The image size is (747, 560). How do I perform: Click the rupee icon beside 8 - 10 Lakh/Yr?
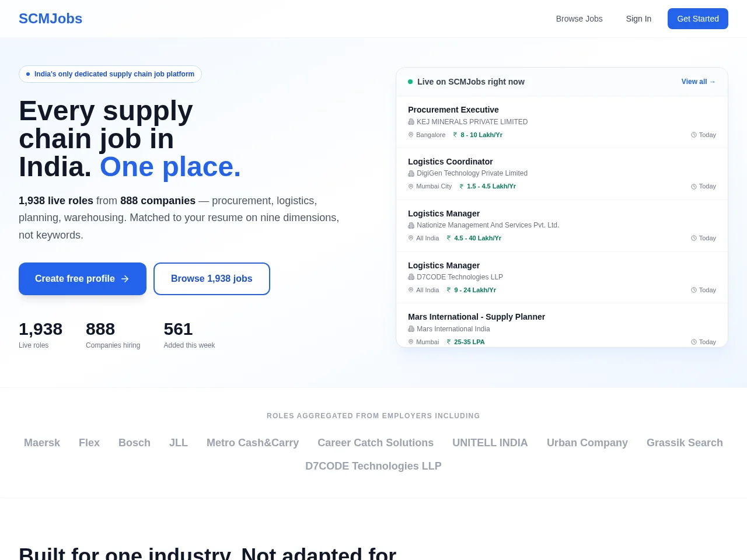pyautogui.click(x=455, y=135)
